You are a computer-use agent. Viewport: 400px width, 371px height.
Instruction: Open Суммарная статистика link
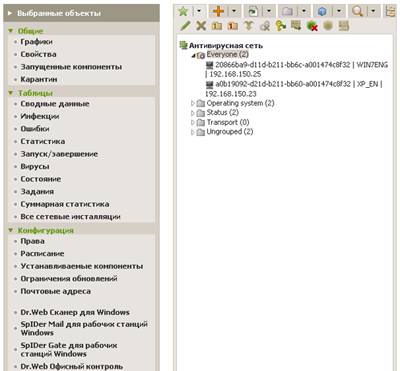tap(65, 204)
